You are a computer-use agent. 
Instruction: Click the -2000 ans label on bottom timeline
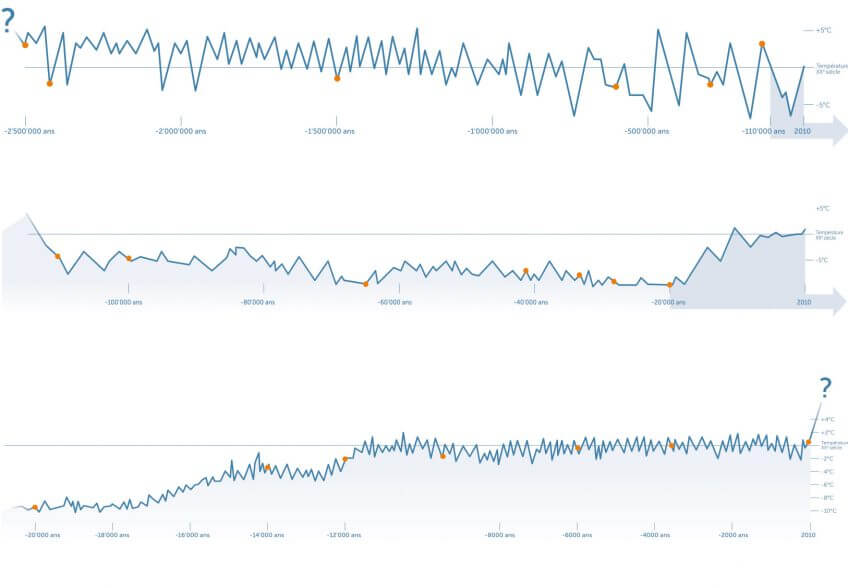click(733, 535)
